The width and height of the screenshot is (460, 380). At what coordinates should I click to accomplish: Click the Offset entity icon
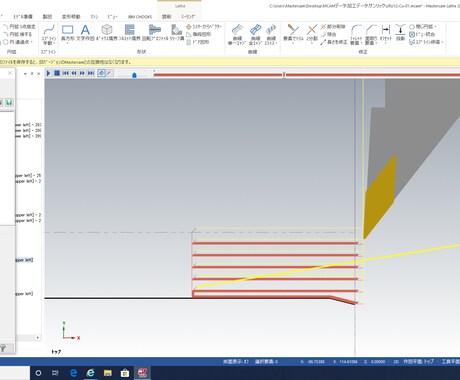point(386,30)
